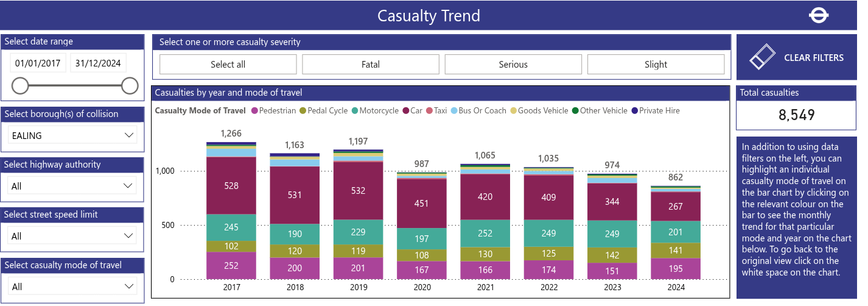Click the Car legend color dot
Image resolution: width=868 pixels, height=306 pixels.
406,111
